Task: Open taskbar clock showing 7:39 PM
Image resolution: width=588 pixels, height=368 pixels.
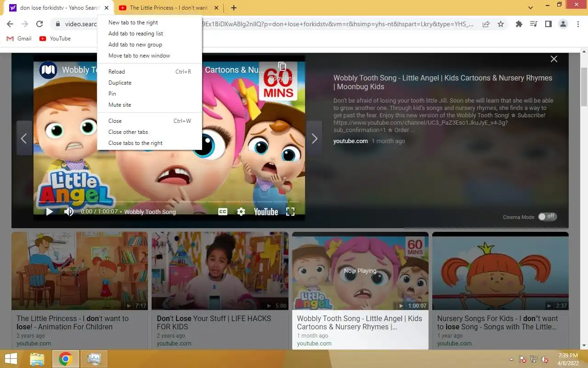Action: click(x=568, y=359)
